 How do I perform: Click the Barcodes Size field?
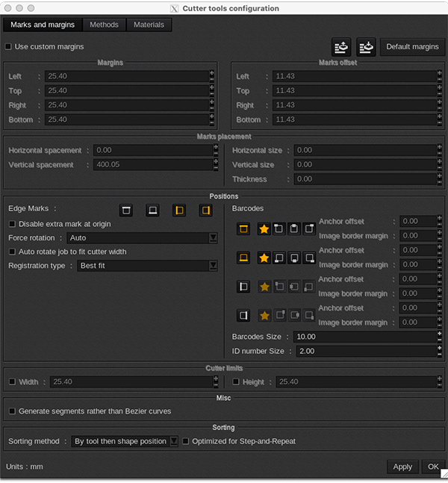[x=365, y=337]
